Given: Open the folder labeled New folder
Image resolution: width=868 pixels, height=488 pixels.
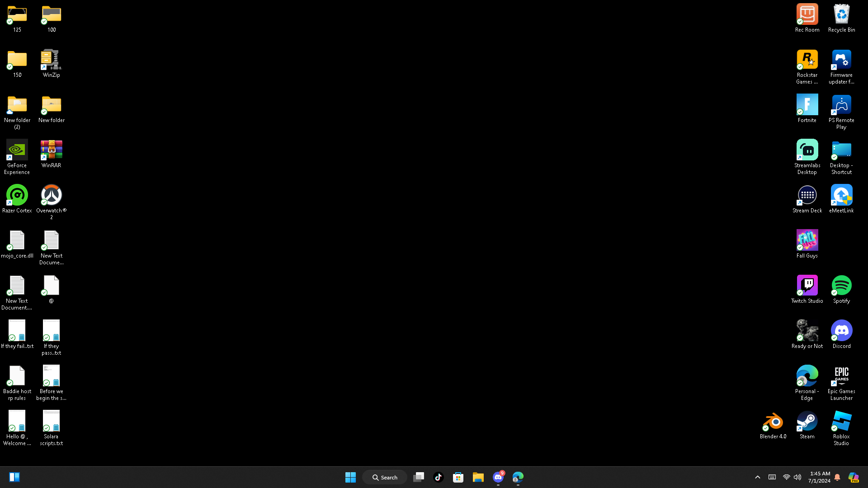Looking at the screenshot, I should click(52, 108).
